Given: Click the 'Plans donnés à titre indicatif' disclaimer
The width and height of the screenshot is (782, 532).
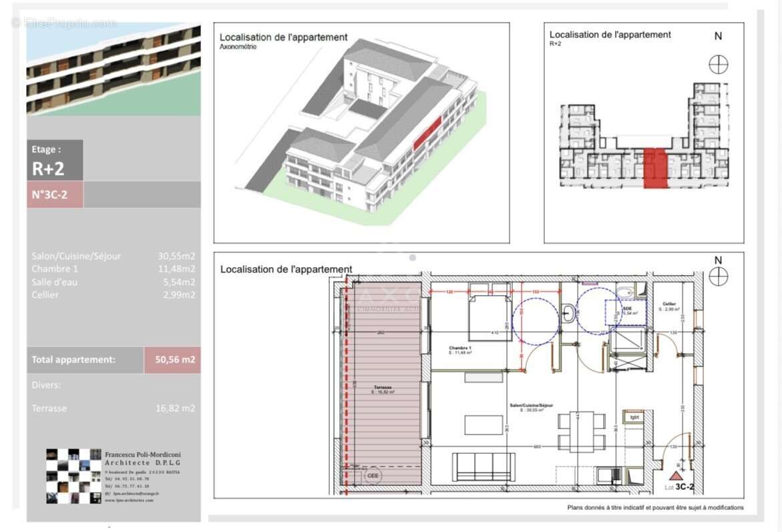Looking at the screenshot, I should pos(655,507).
